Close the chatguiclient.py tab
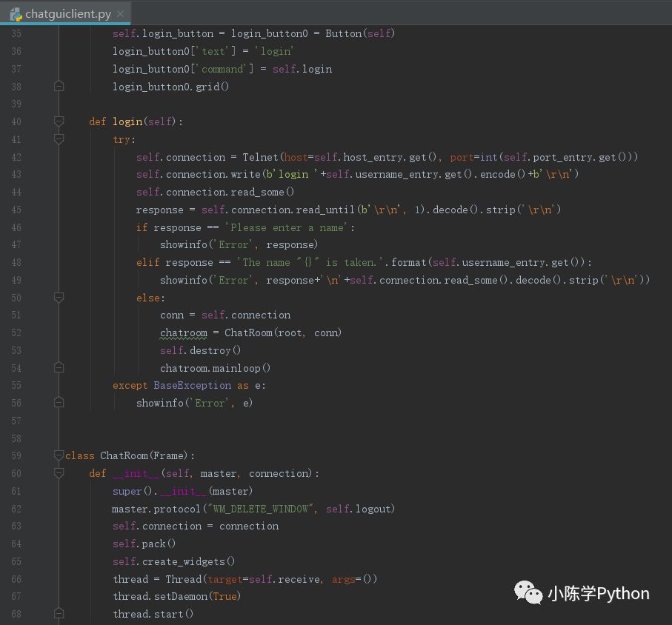Image resolution: width=672 pixels, height=625 pixels. (x=121, y=14)
